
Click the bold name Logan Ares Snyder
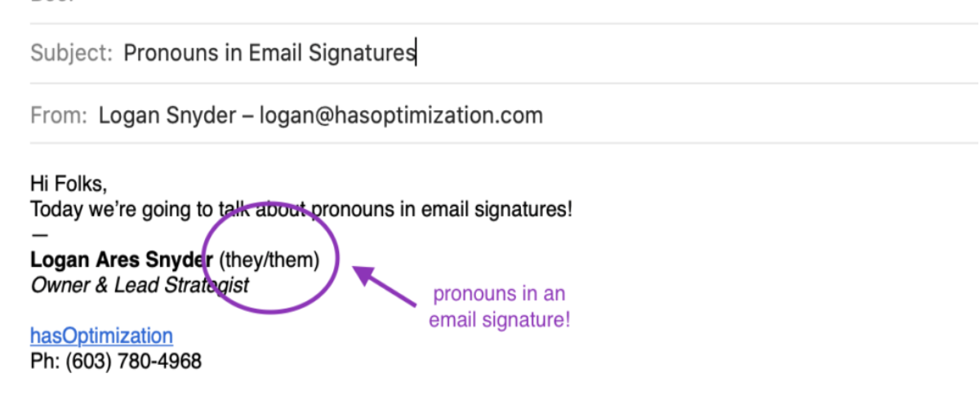pos(121,260)
